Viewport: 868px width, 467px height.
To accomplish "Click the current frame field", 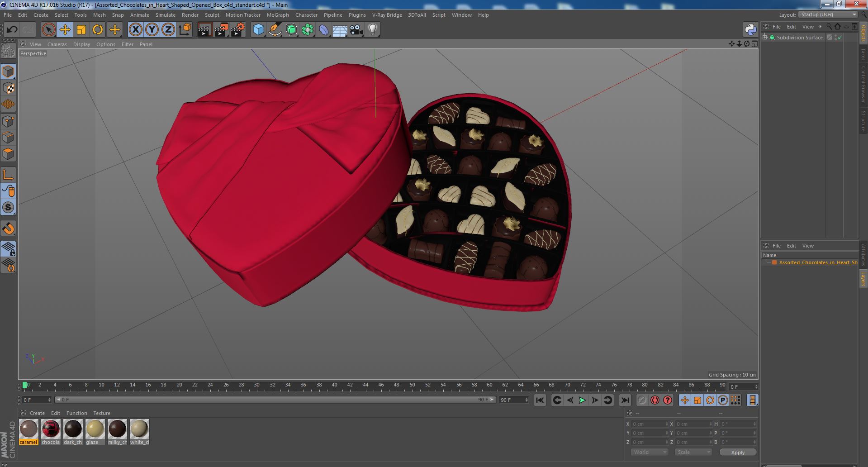I will coord(743,387).
